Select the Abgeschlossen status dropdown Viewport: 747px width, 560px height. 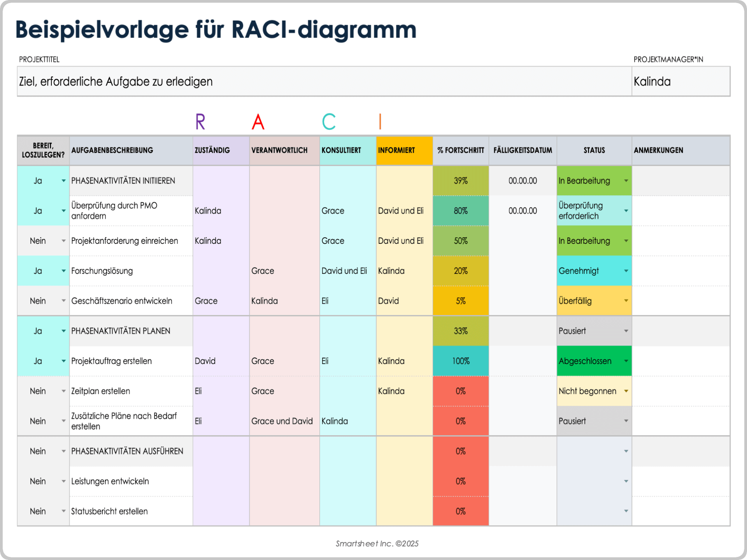[x=626, y=361]
